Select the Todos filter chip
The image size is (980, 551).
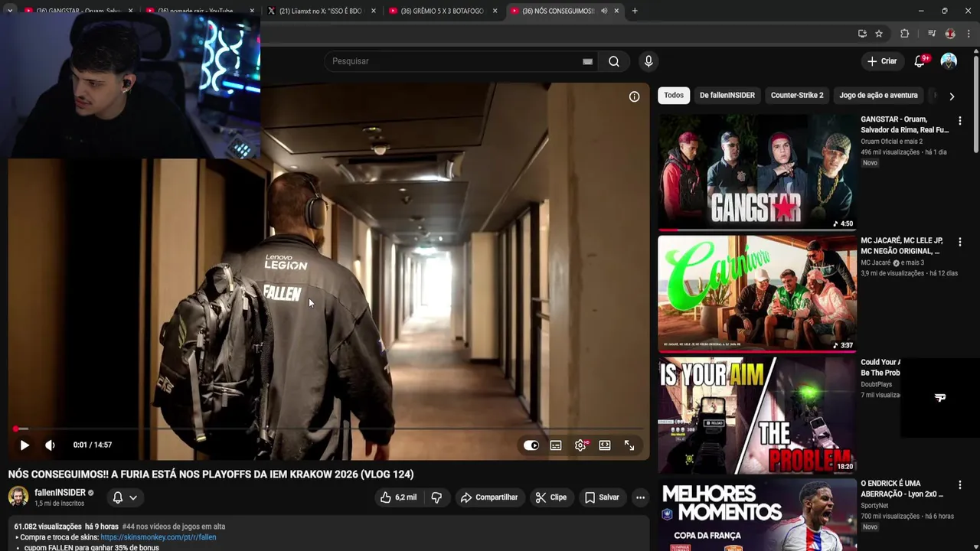click(674, 96)
